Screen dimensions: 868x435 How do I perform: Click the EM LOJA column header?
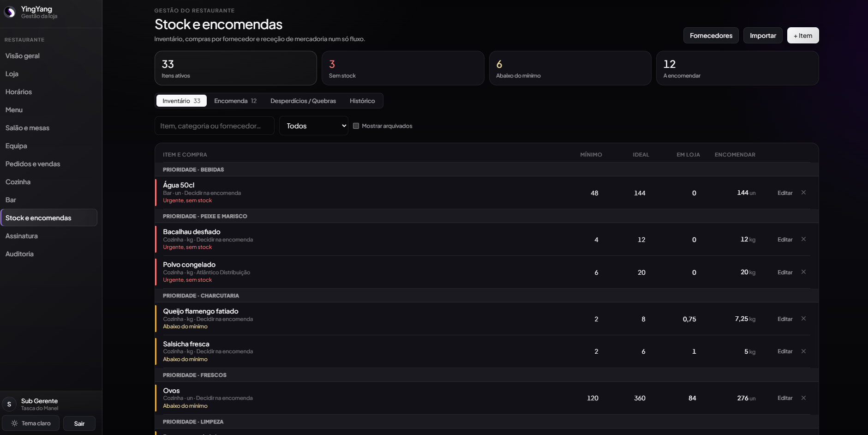pyautogui.click(x=688, y=155)
